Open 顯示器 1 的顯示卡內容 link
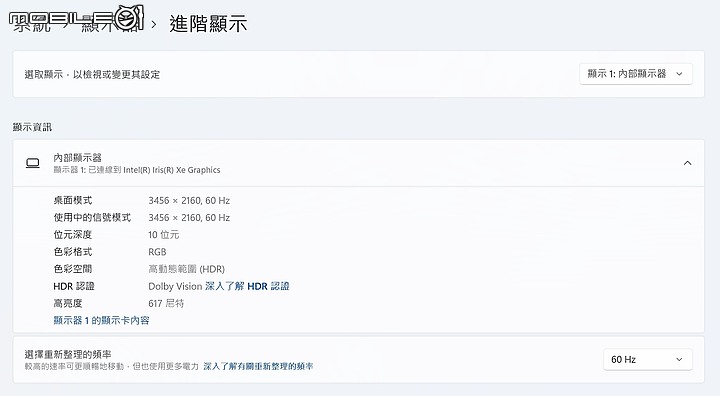Viewport: 720px width, 396px height. [101, 321]
